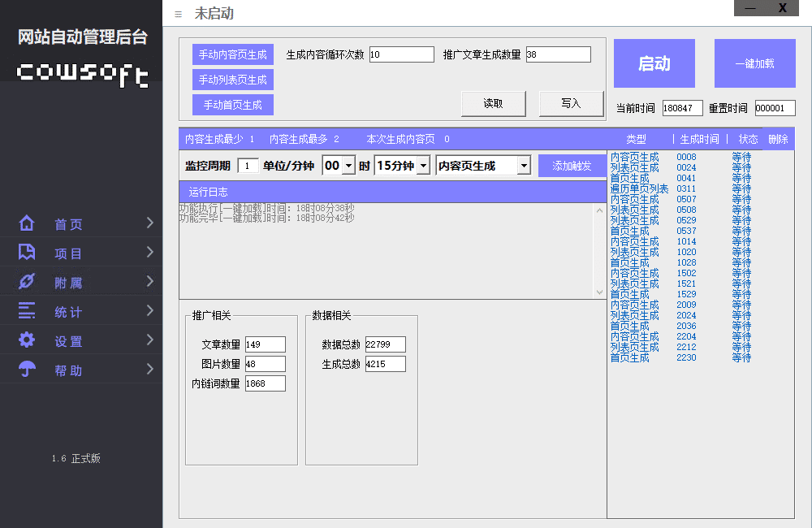Click the 附属 link icon
Viewport: 812px width, 528px height.
[x=27, y=282]
